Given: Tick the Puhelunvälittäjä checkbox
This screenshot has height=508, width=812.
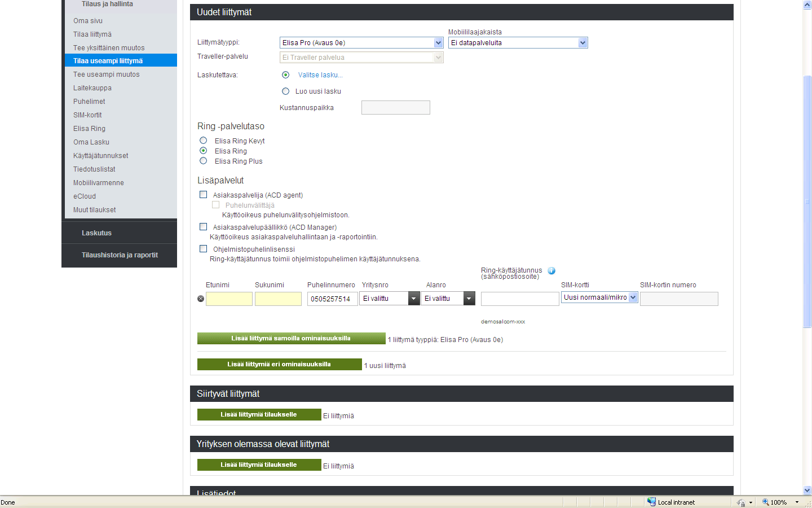Looking at the screenshot, I should [x=215, y=205].
